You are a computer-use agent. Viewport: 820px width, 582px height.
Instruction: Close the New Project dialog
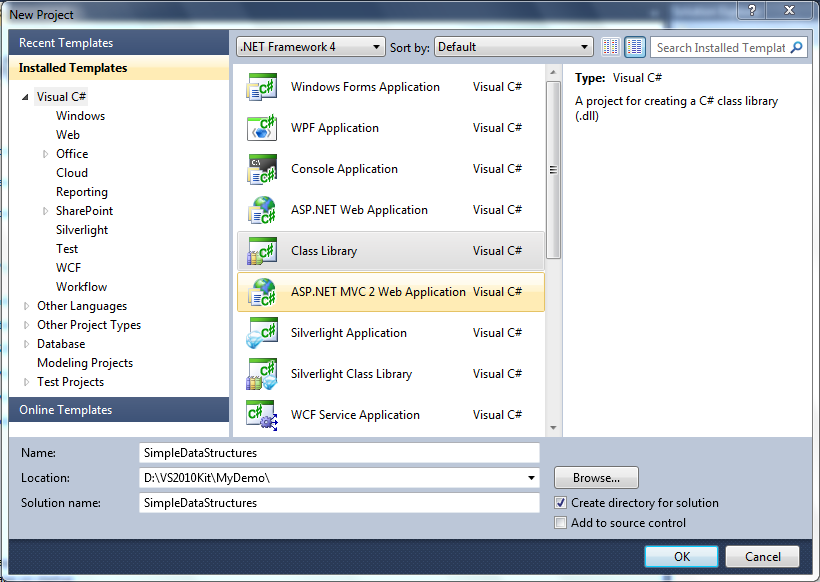coord(790,10)
